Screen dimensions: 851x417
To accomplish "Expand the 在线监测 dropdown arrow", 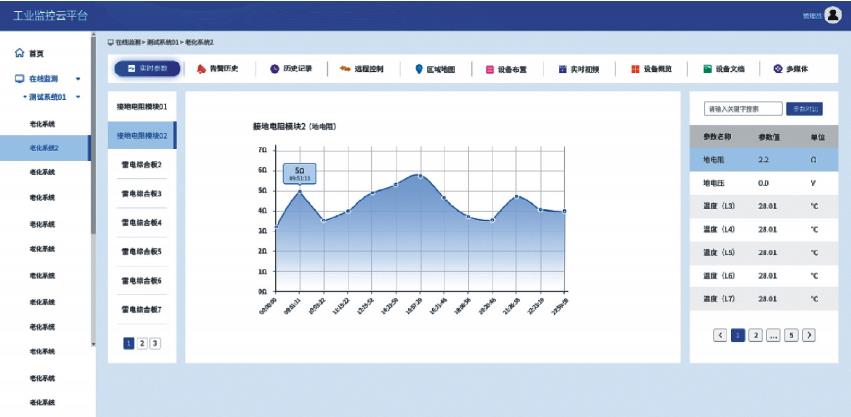I will point(78,79).
